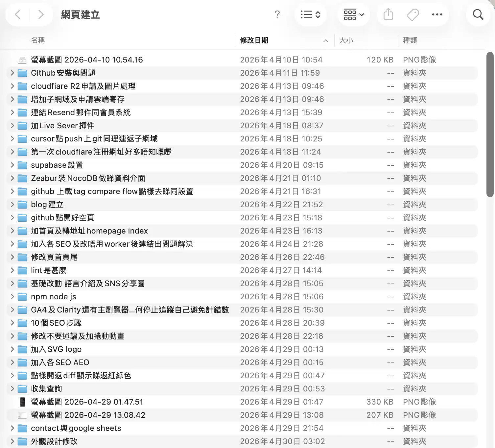Click folder icon of GA4 及 Clarity row

(22, 310)
